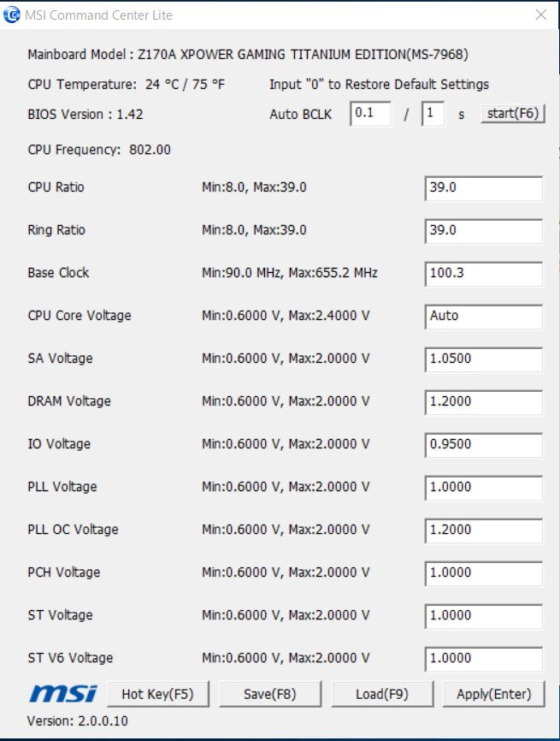The width and height of the screenshot is (560, 741).
Task: Click the Auto BCLK label
Action: pyautogui.click(x=301, y=115)
